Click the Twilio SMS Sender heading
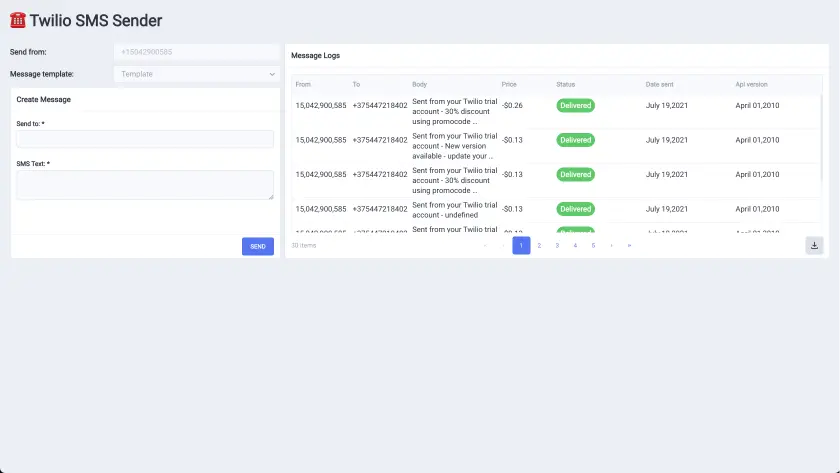 (x=95, y=20)
